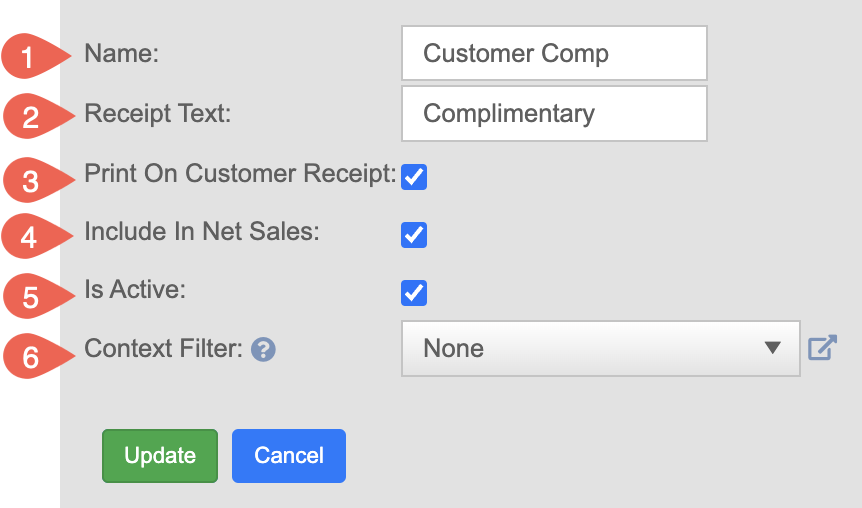862x508 pixels.
Task: Click the Update button
Action: [160, 456]
